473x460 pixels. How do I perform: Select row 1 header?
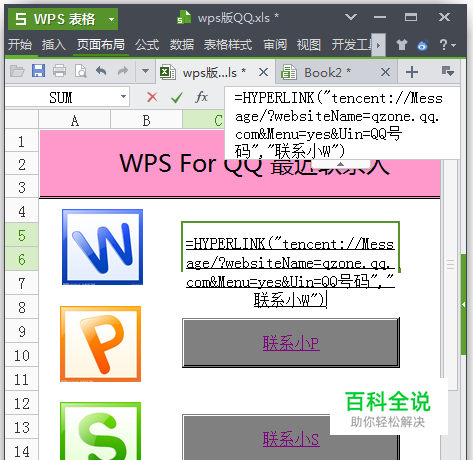point(22,142)
